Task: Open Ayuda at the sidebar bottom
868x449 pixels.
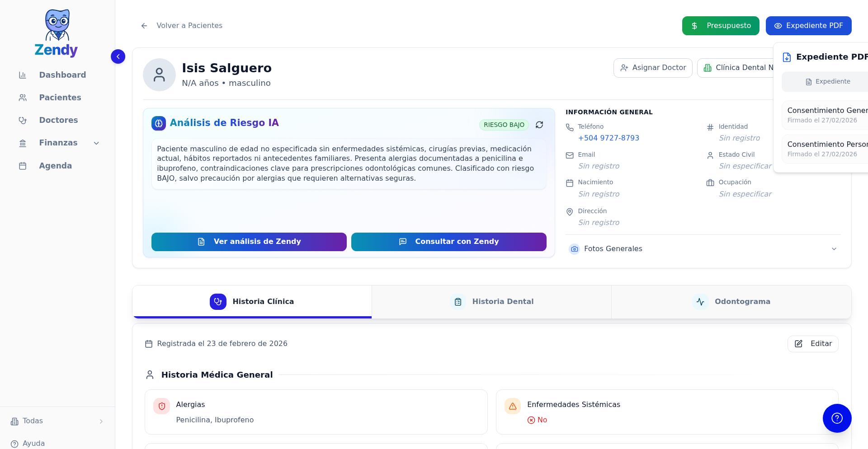Action: (33, 443)
